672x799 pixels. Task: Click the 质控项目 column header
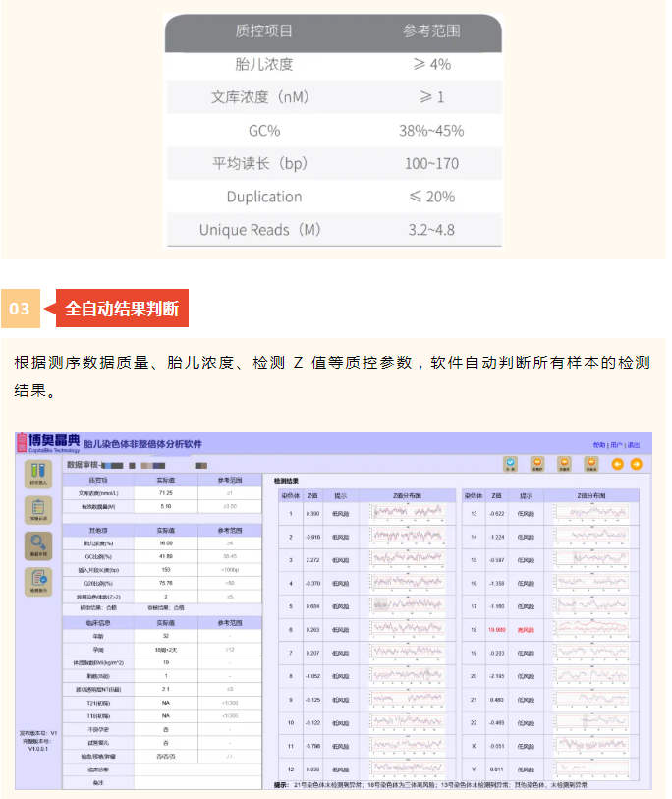264,31
